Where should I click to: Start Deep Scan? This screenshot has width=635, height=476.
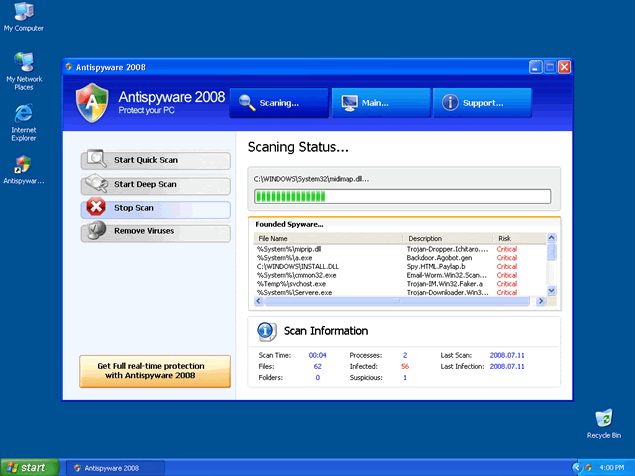[155, 185]
